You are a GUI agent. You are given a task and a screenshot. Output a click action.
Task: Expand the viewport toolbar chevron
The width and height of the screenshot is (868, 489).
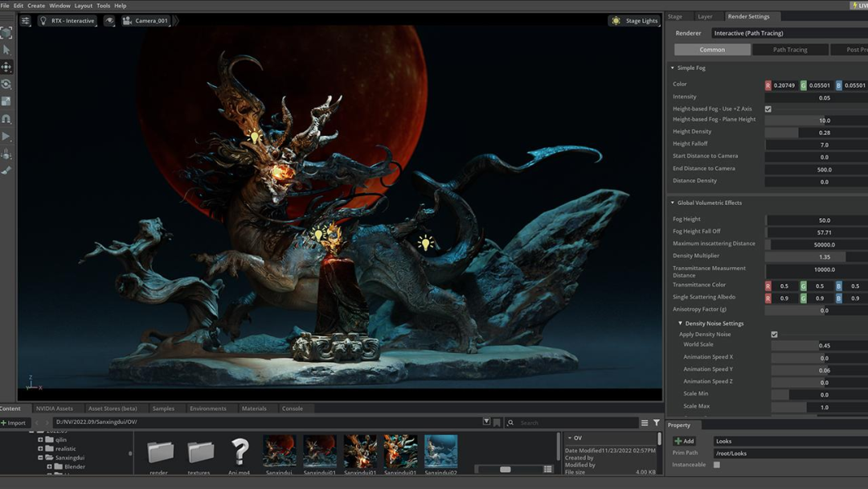tap(176, 20)
